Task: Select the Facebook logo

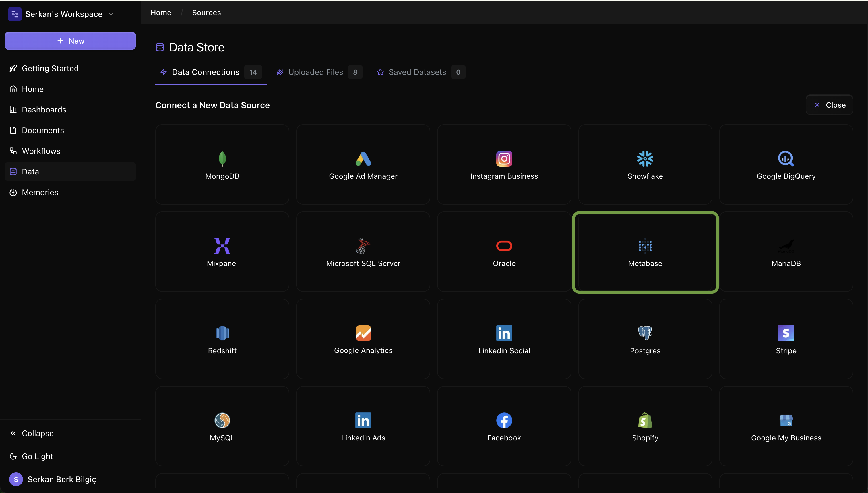Action: pyautogui.click(x=504, y=420)
